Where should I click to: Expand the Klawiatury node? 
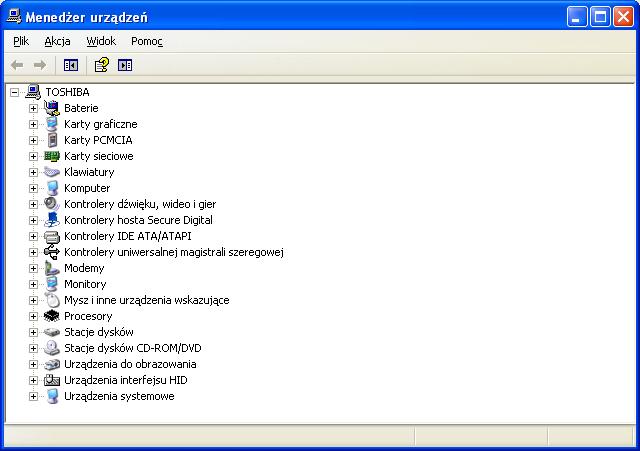click(33, 172)
